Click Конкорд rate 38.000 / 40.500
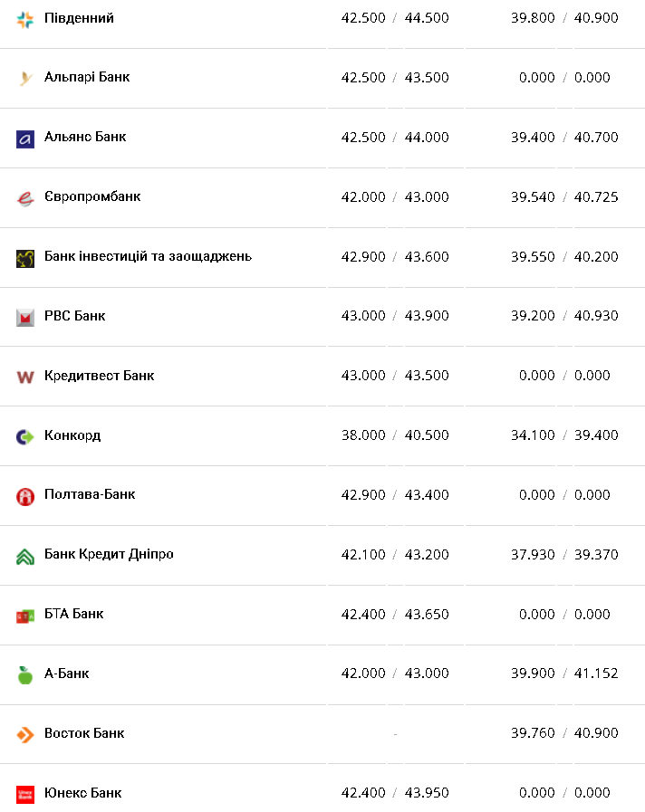Screen dimensions: 645x812 394,435
